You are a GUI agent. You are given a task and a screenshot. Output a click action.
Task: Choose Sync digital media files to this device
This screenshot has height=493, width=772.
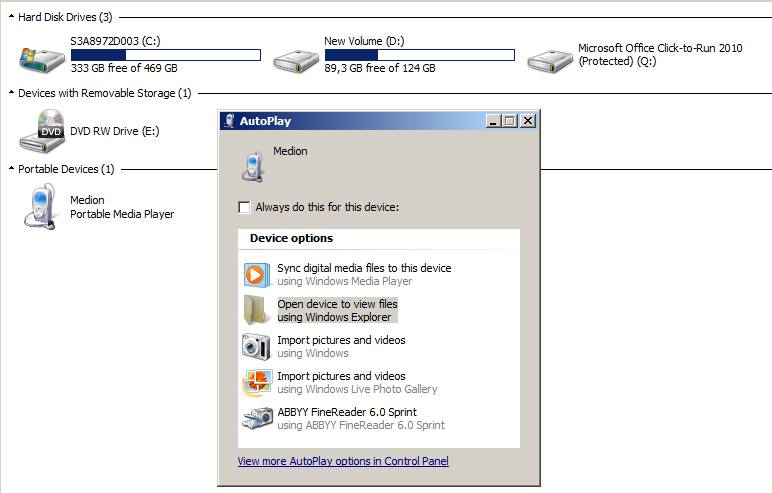click(364, 274)
